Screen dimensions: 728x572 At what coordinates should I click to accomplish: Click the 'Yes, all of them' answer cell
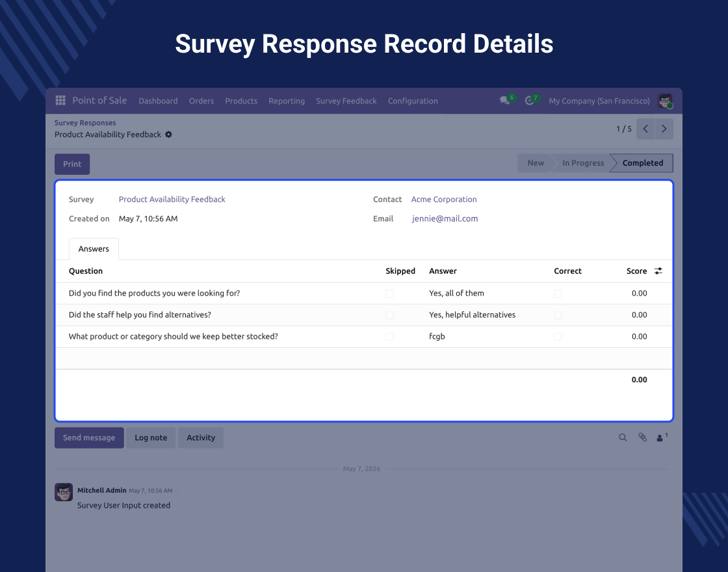456,293
